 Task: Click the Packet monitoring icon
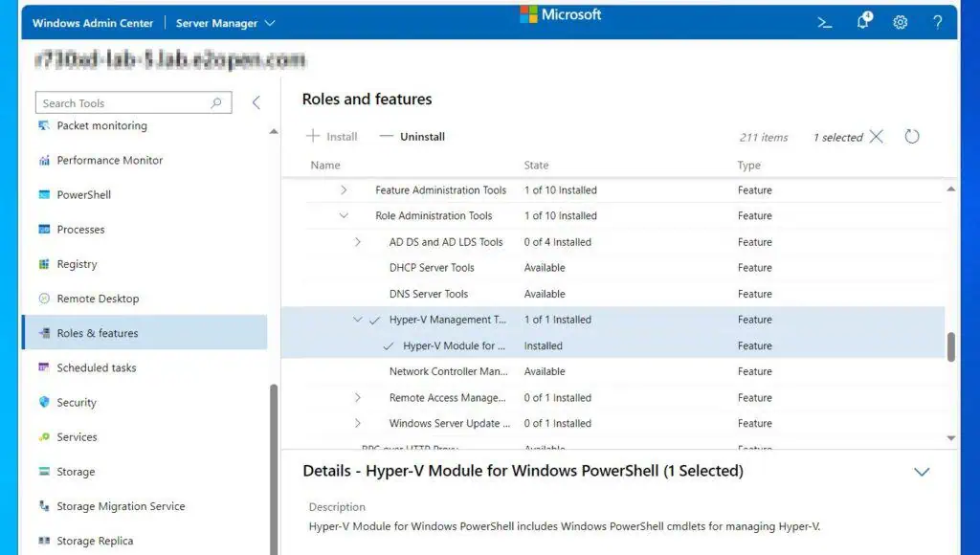pos(44,125)
